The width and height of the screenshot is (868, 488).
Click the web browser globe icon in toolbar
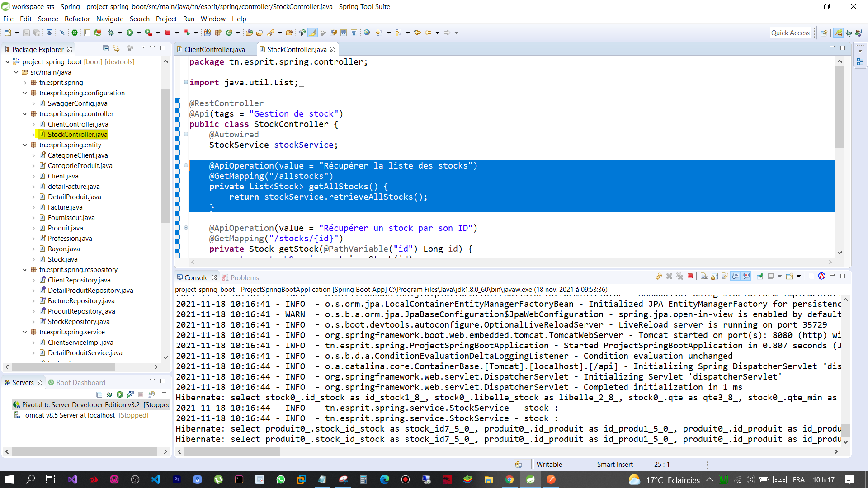[x=367, y=33]
